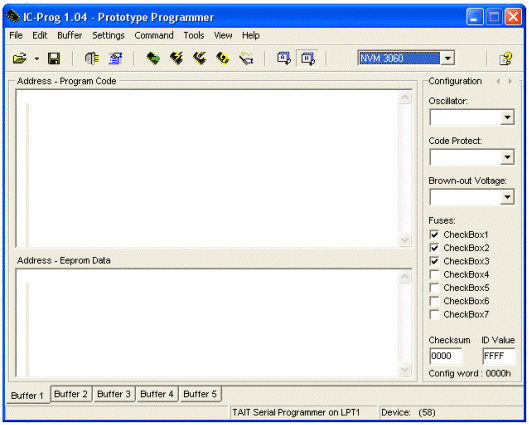Click the recent files arrow beside Open
The image size is (529, 425).
pos(37,59)
